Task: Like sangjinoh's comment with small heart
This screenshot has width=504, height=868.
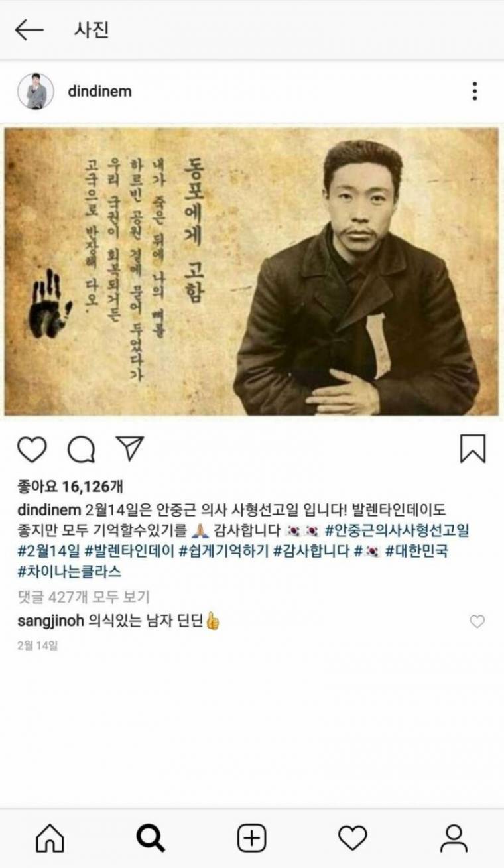Action: click(477, 621)
